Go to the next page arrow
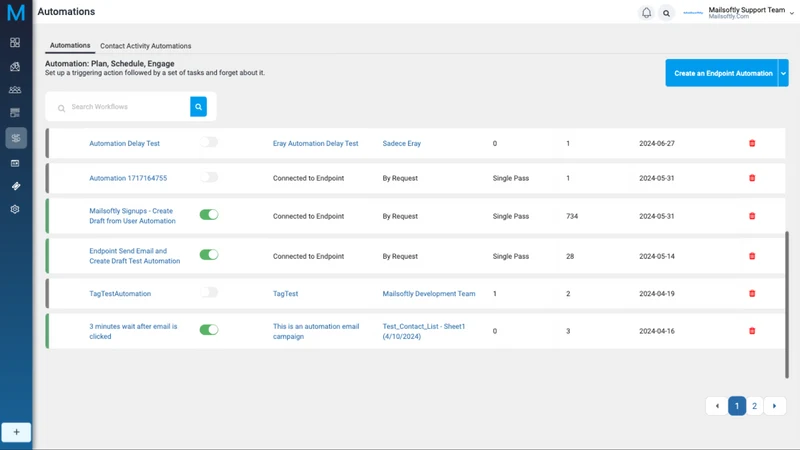 pyautogui.click(x=774, y=406)
